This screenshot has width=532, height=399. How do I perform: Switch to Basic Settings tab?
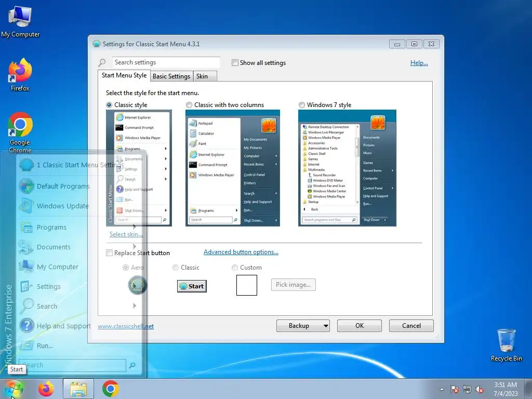click(x=171, y=76)
